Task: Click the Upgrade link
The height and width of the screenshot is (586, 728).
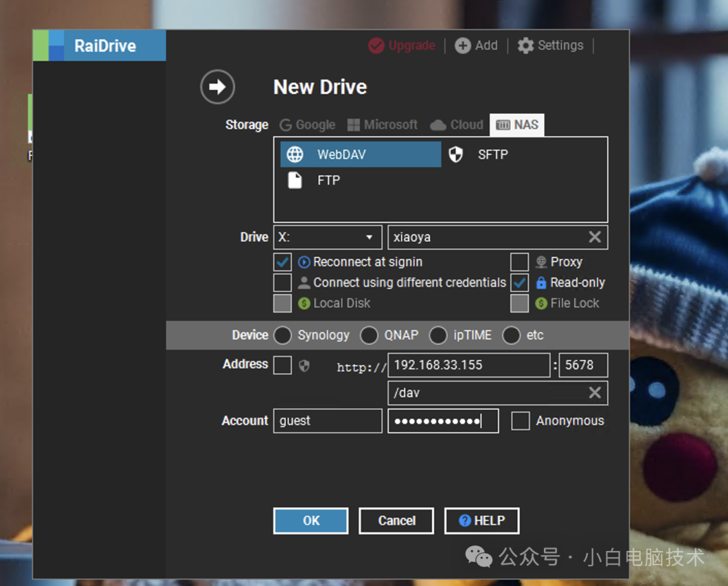Action: (412, 45)
